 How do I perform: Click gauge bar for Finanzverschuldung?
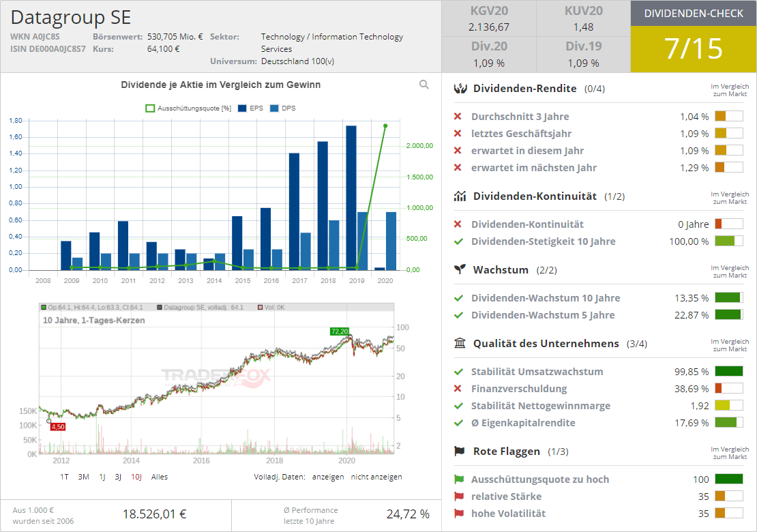coord(729,388)
